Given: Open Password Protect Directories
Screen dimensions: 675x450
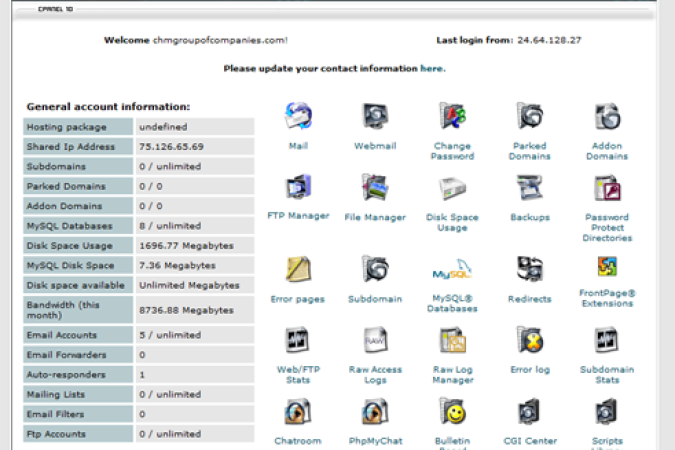Looking at the screenshot, I should 607,190.
